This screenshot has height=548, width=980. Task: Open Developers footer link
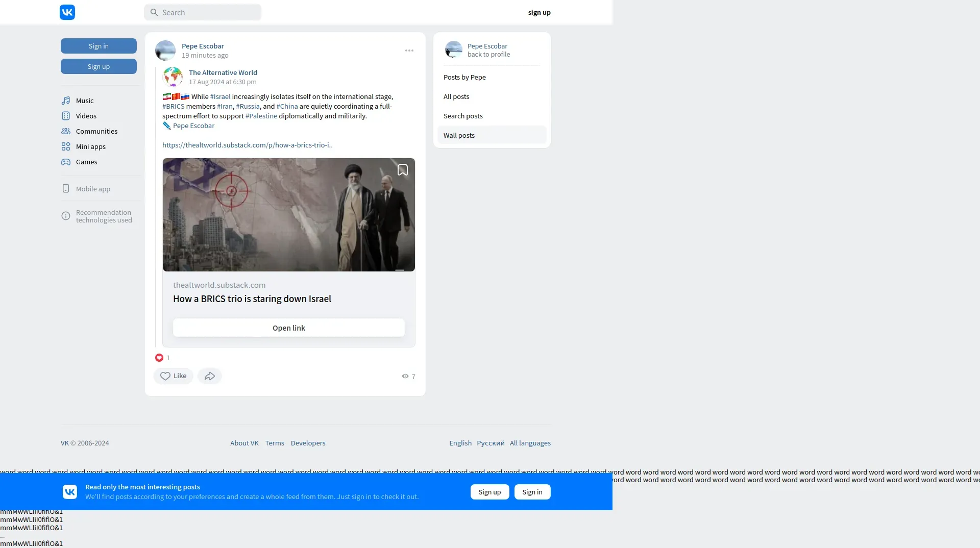(308, 443)
